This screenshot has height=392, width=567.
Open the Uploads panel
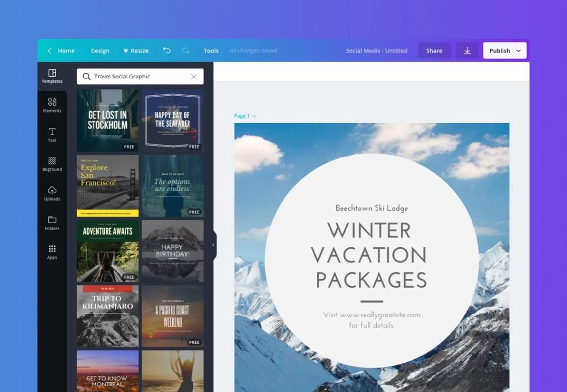[x=52, y=193]
